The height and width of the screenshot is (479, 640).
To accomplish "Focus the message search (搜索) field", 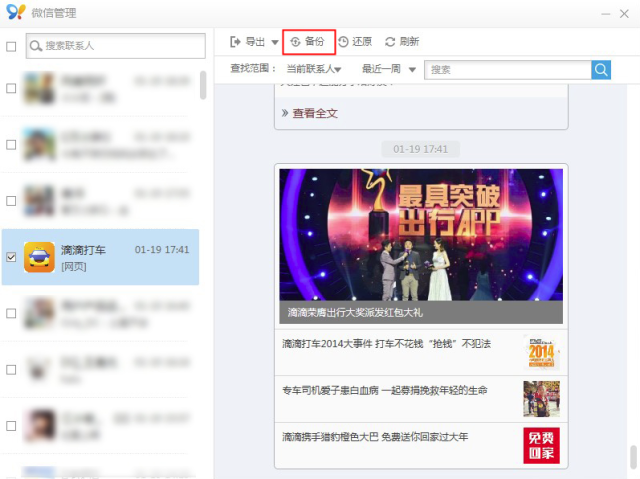I will 508,70.
